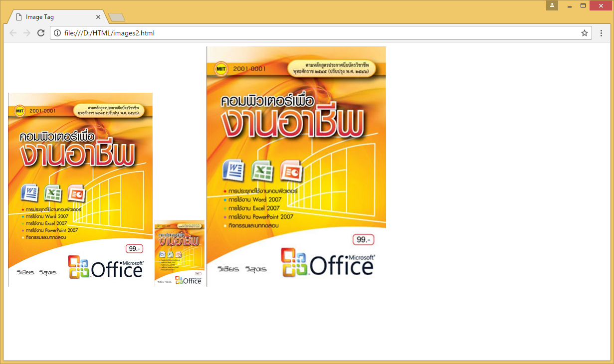This screenshot has width=614, height=364.
Task: Open a new tab
Action: pos(117,17)
